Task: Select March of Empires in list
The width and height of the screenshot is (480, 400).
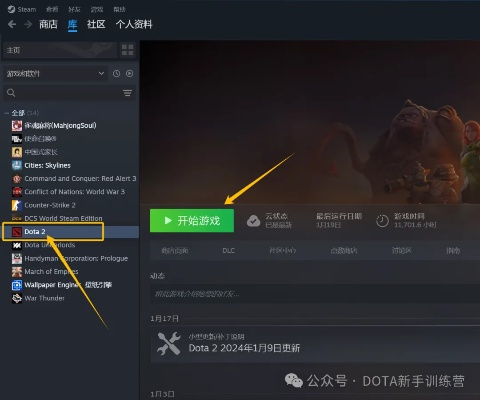Action: (x=51, y=272)
